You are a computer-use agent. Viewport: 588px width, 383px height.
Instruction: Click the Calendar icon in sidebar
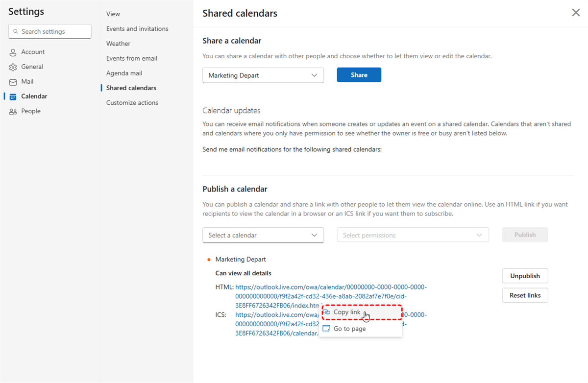tap(13, 97)
